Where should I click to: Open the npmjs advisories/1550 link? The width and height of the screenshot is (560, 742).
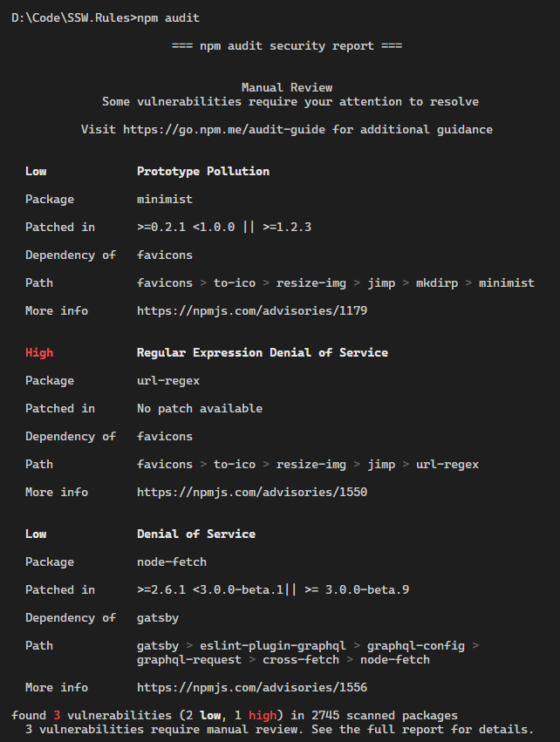click(252, 492)
